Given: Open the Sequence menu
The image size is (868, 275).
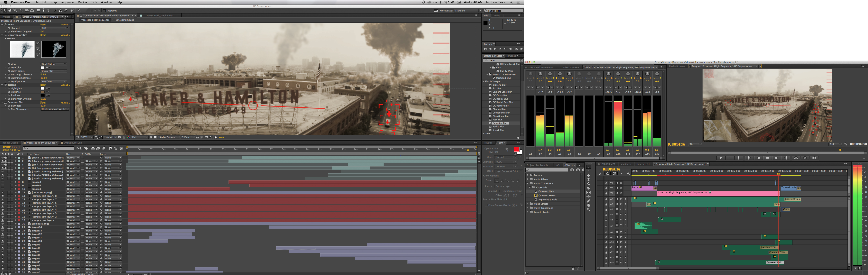Looking at the screenshot, I should tap(67, 2).
